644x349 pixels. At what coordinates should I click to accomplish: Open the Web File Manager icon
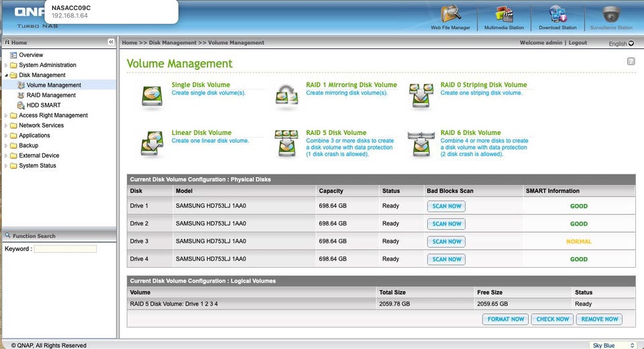(x=450, y=14)
